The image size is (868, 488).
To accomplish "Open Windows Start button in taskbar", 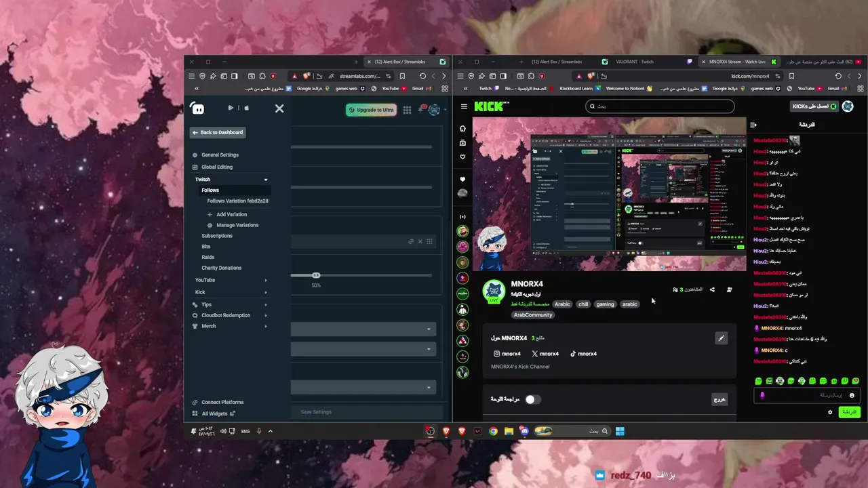I will click(x=620, y=431).
